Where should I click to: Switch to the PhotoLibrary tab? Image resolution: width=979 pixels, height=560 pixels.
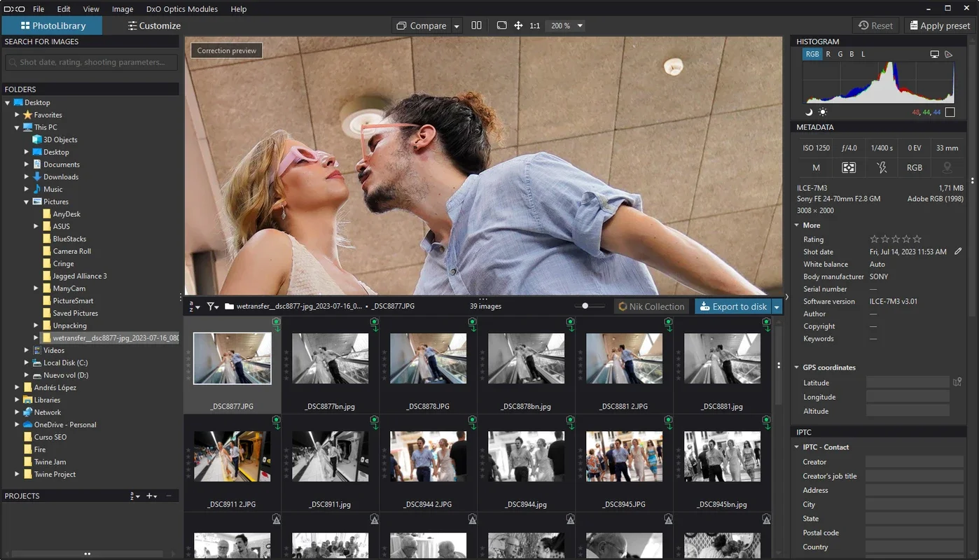(x=53, y=26)
